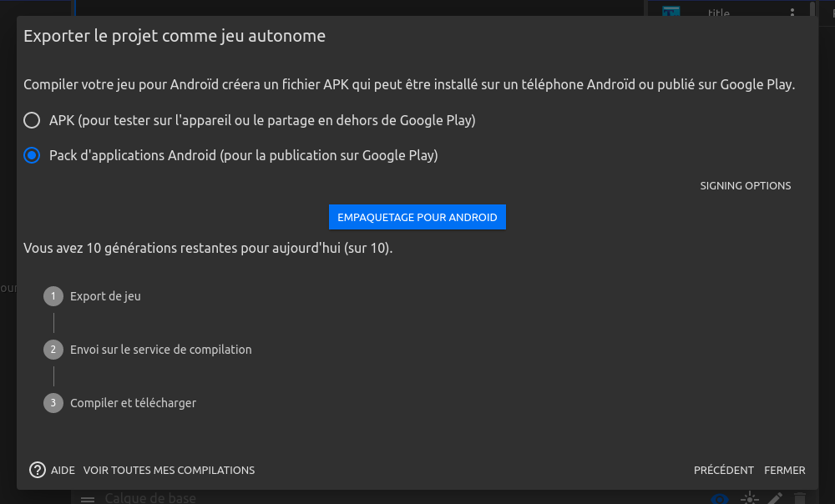This screenshot has height=504, width=835.
Task: Open lighting settings for Calque de base layer
Action: [x=750, y=498]
